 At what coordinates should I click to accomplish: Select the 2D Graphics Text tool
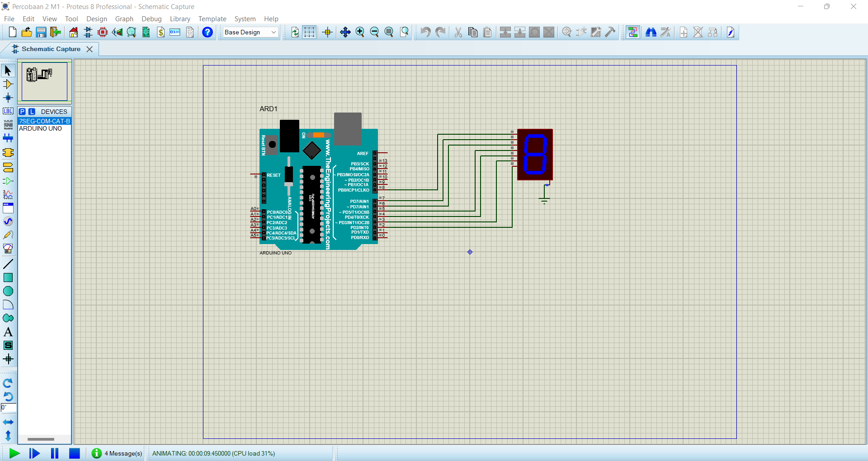(x=8, y=332)
